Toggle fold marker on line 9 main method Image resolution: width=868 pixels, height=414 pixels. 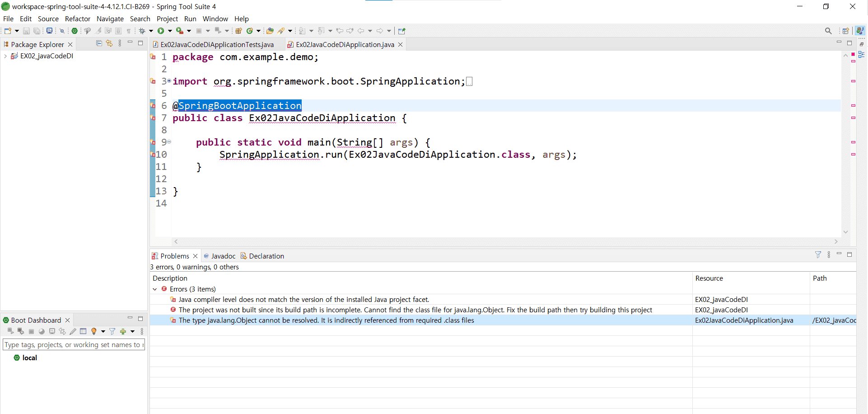(169, 142)
